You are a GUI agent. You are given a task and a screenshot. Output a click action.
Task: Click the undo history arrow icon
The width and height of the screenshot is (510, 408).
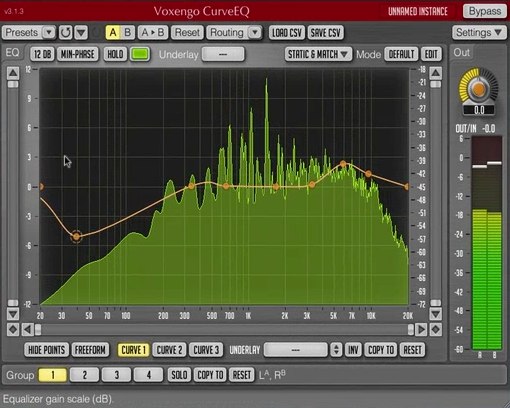point(65,33)
